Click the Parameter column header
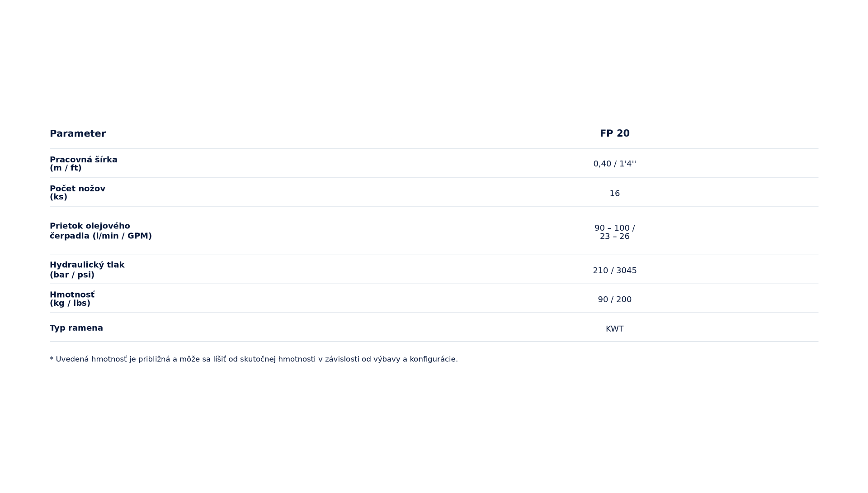Image resolution: width=868 pixels, height=493 pixels. click(x=78, y=133)
